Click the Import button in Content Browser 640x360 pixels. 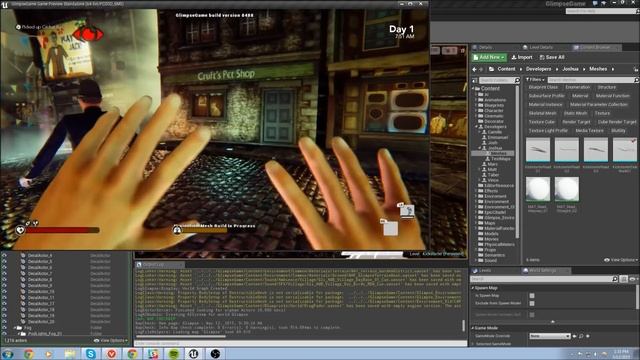click(522, 58)
